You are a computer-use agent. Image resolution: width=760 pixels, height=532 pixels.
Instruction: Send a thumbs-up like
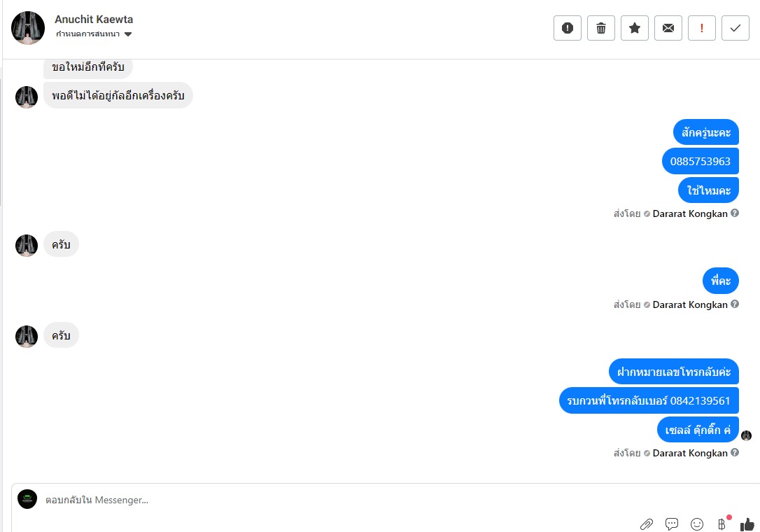(747, 524)
